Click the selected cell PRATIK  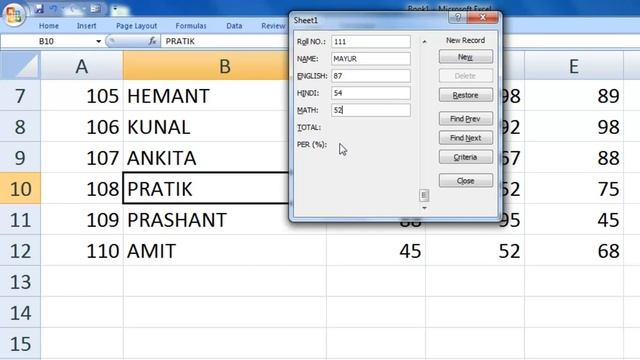[x=206, y=189]
